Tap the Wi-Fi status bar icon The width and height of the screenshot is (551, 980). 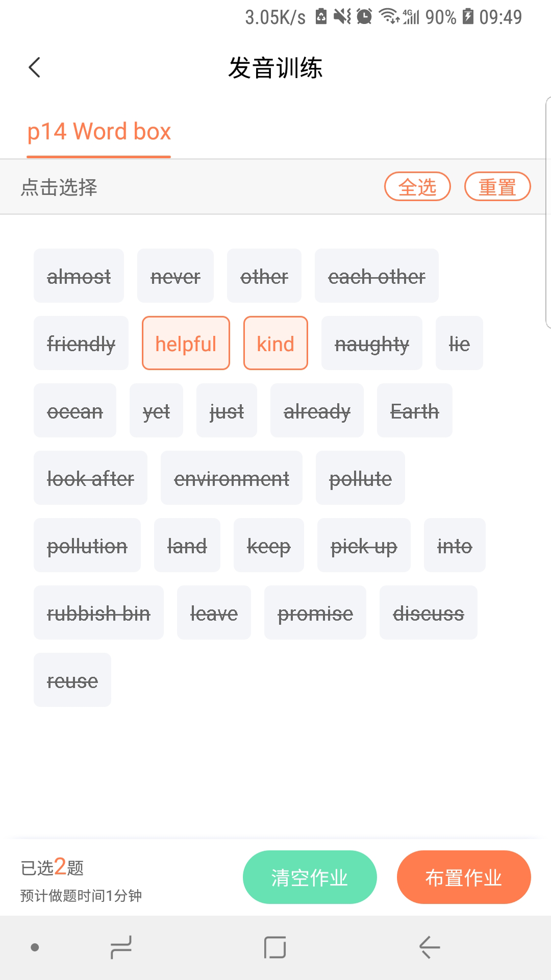pos(390,17)
